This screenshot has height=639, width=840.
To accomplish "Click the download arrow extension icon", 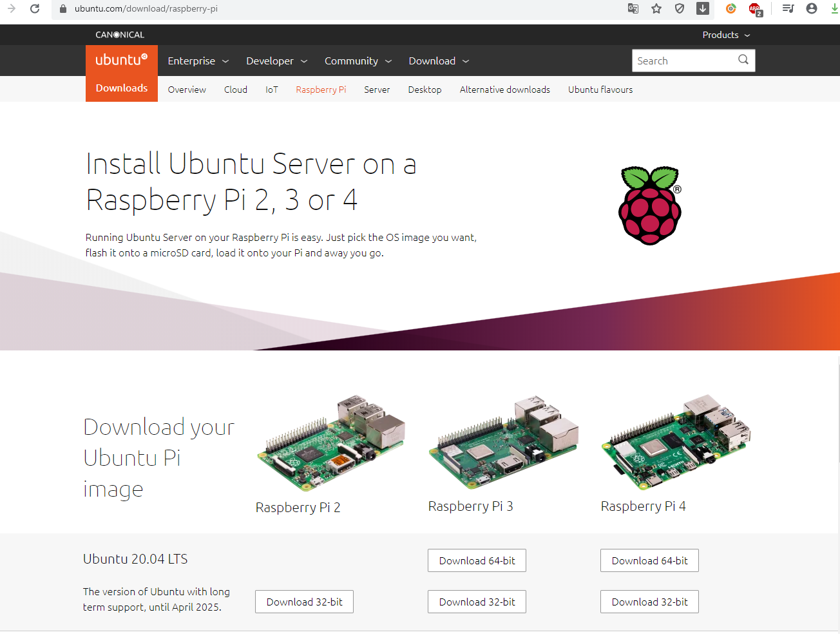I will coord(703,8).
